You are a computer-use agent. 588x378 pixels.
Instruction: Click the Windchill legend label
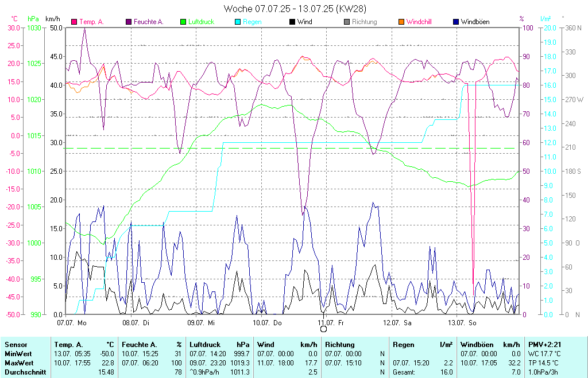click(419, 22)
